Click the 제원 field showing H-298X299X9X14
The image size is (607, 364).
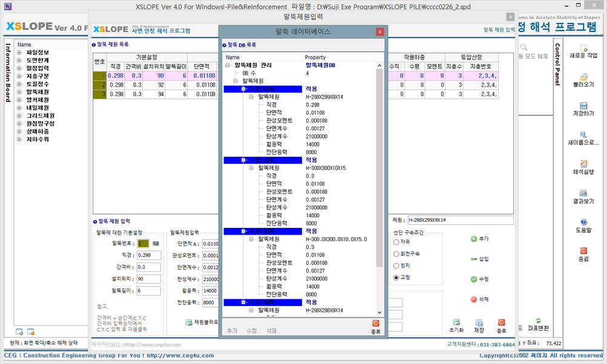click(461, 220)
